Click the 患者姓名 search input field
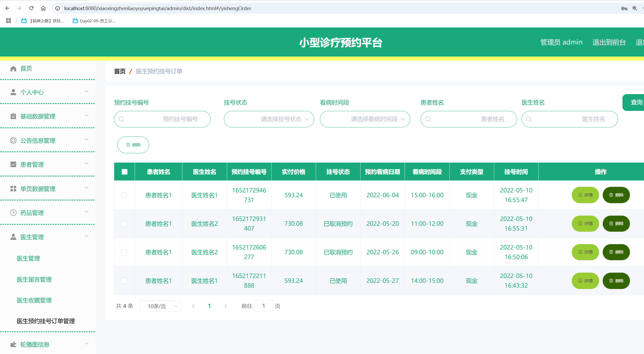The image size is (644, 354). coord(469,119)
